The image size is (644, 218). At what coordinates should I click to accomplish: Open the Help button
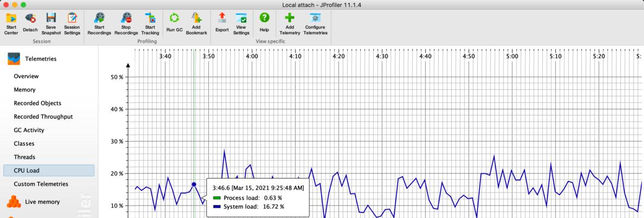coord(264,23)
